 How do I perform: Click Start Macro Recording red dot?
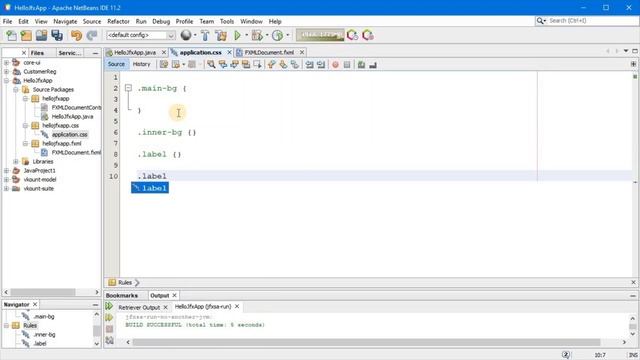pos(335,64)
